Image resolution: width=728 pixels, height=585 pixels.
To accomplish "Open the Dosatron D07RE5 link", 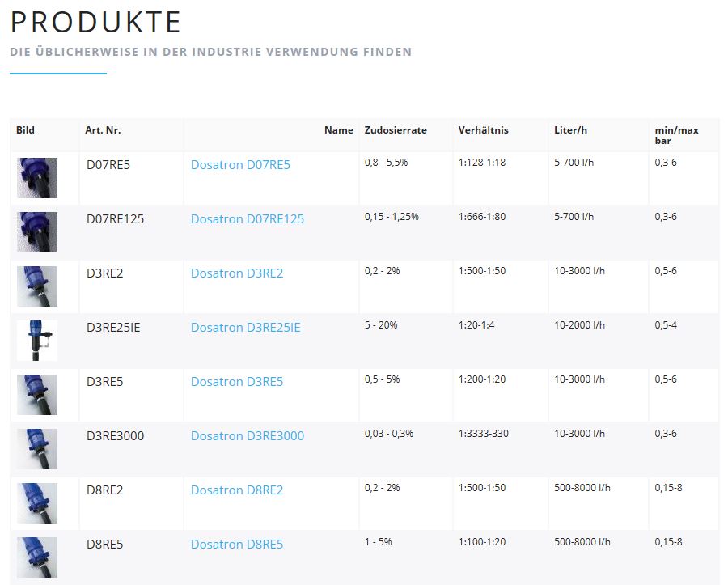I will point(240,165).
